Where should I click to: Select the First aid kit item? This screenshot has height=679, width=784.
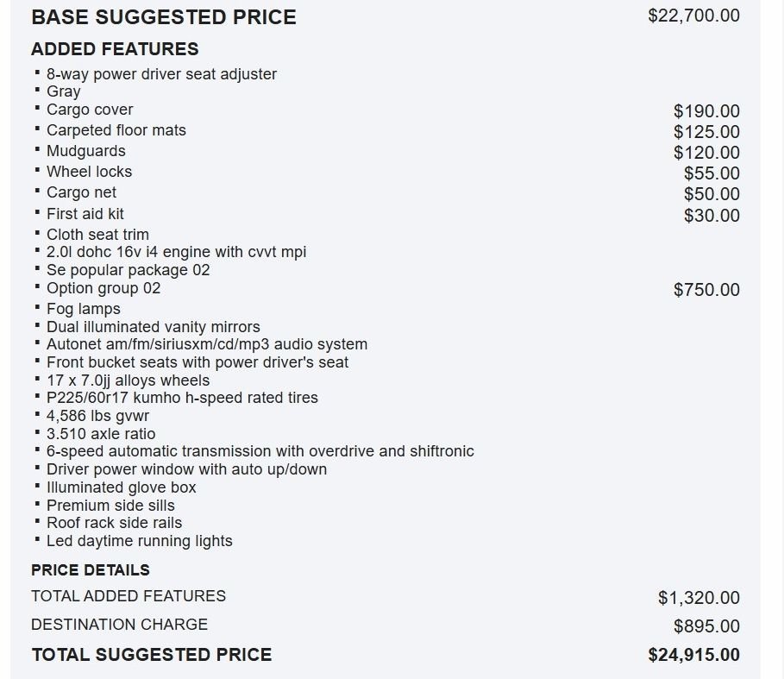[85, 213]
